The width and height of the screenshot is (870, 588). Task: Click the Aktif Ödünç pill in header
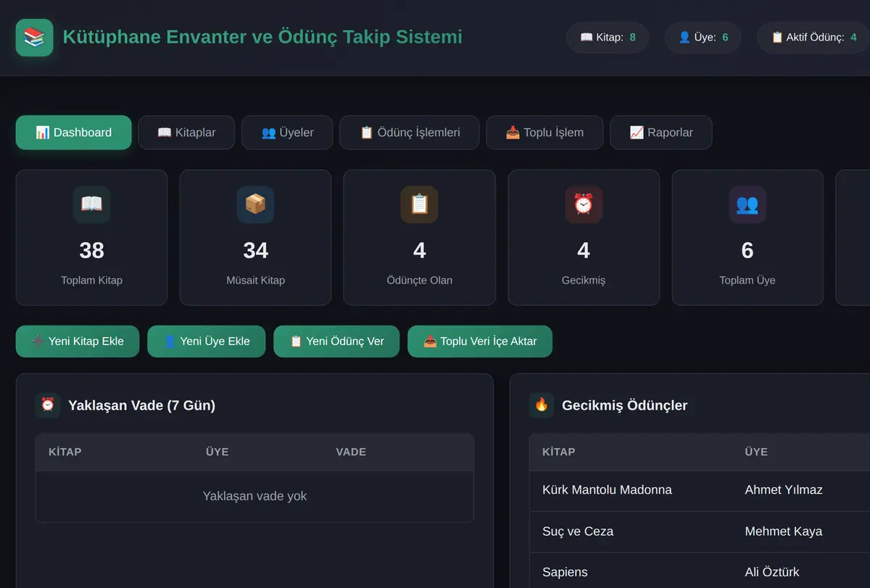pos(813,38)
